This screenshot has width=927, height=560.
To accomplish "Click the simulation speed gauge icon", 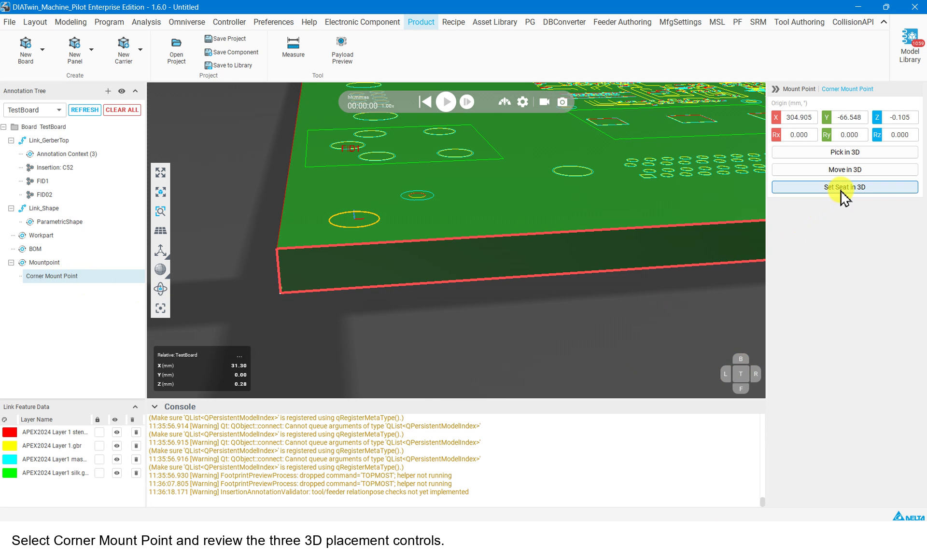I will tap(505, 102).
